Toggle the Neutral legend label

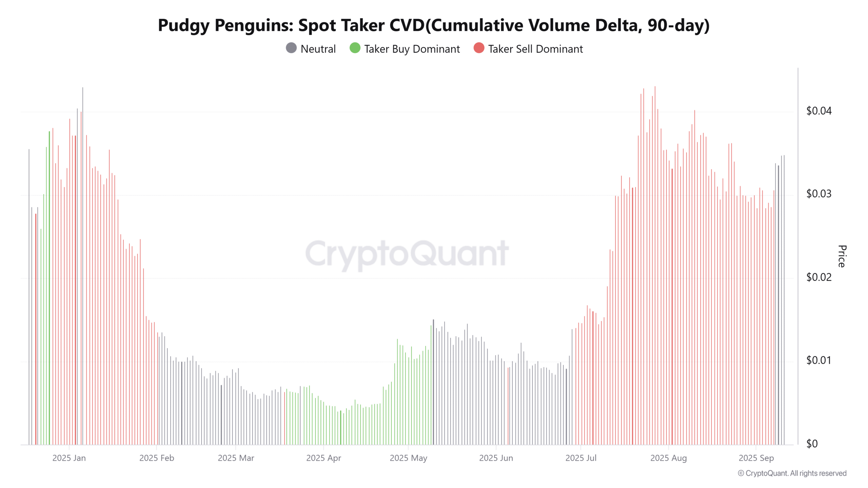[x=318, y=49]
